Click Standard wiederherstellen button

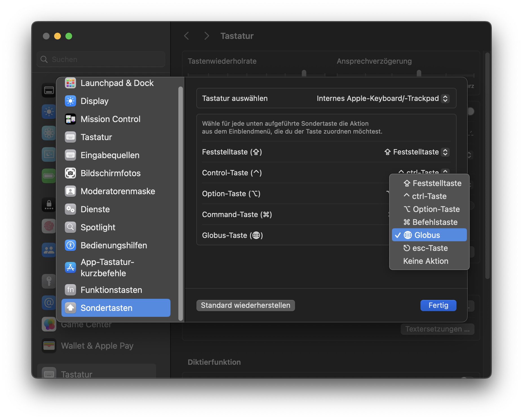[x=245, y=305]
